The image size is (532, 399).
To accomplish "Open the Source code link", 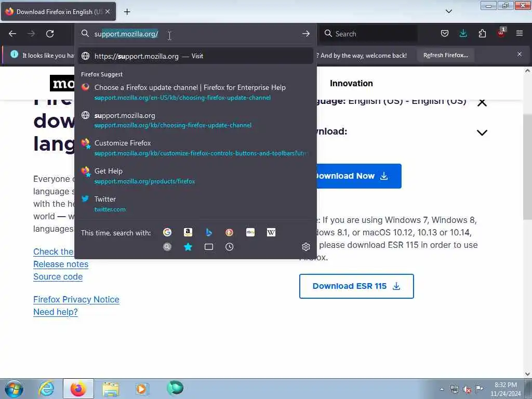I will click(58, 276).
